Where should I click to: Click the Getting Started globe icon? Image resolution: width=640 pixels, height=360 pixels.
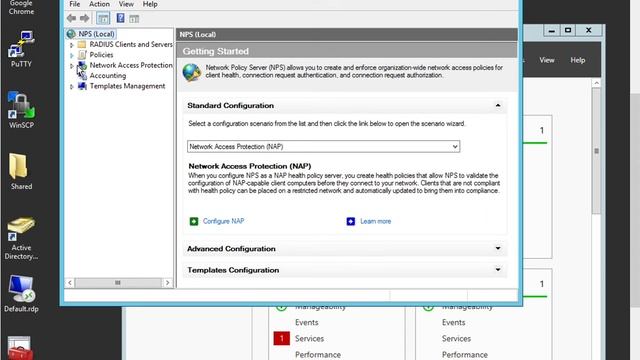click(x=191, y=72)
